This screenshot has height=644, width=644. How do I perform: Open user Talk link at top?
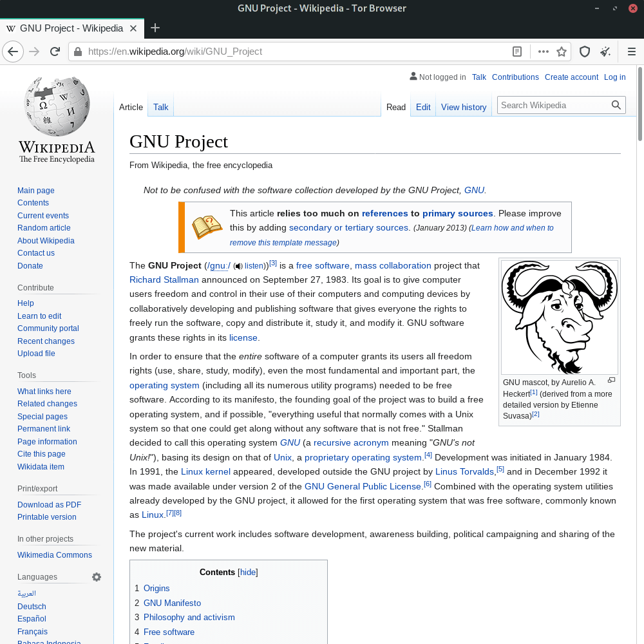pyautogui.click(x=479, y=77)
